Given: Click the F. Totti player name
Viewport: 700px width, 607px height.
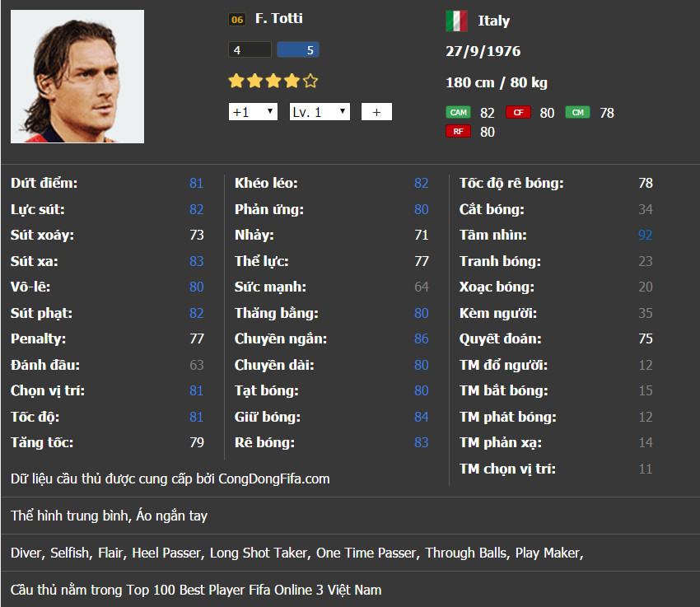Looking at the screenshot, I should click(x=279, y=19).
